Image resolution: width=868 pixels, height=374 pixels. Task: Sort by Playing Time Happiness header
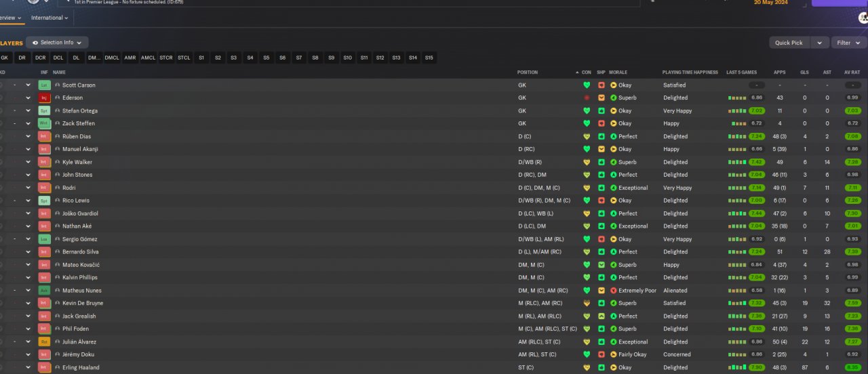(x=690, y=72)
